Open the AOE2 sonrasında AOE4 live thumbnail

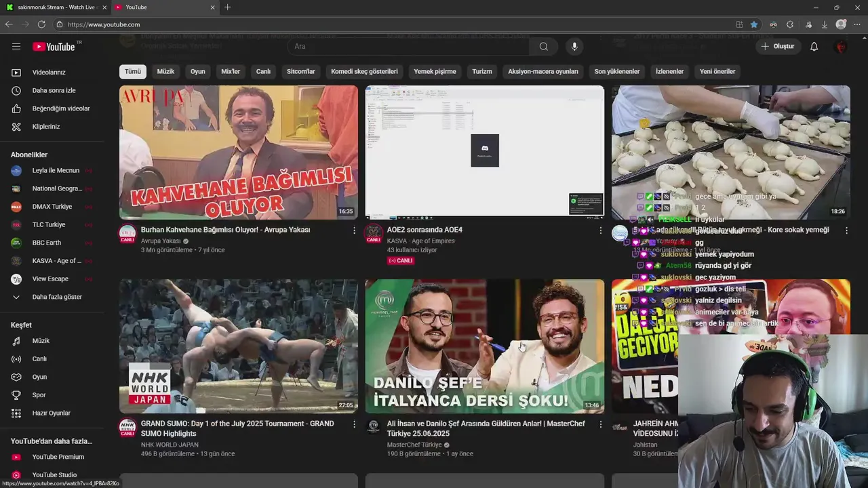pyautogui.click(x=484, y=152)
